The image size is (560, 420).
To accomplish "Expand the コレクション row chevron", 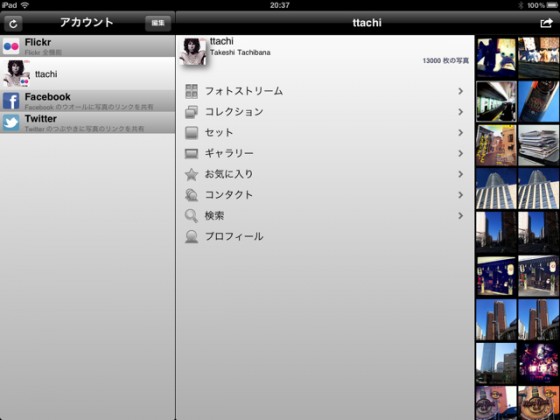I will coord(461,112).
